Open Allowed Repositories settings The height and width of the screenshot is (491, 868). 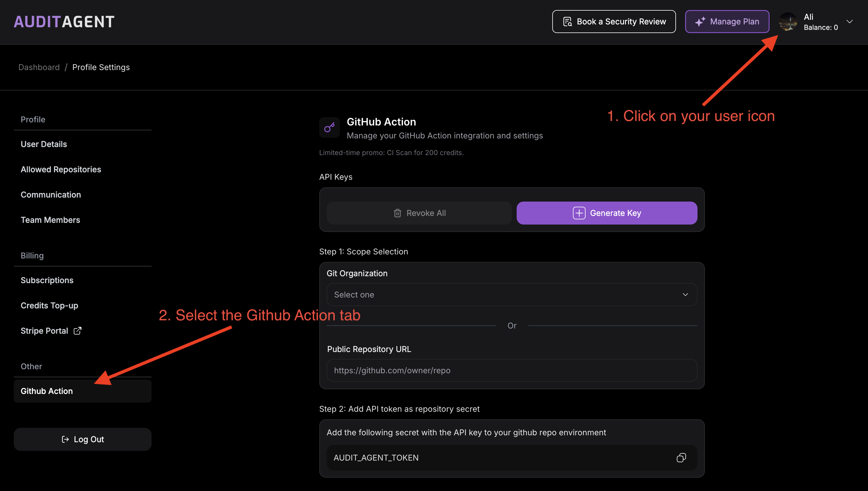pos(61,169)
